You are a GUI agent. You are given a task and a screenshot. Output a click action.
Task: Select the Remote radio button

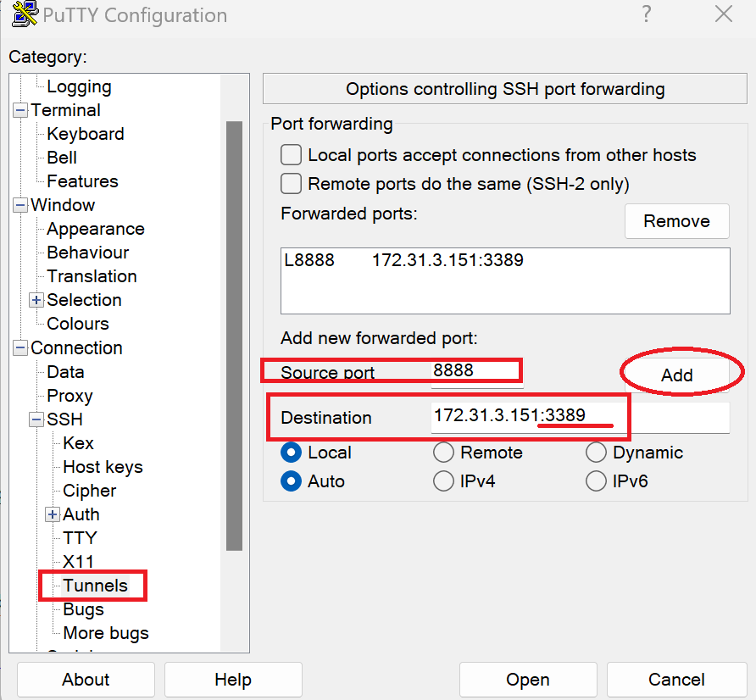[x=443, y=453]
